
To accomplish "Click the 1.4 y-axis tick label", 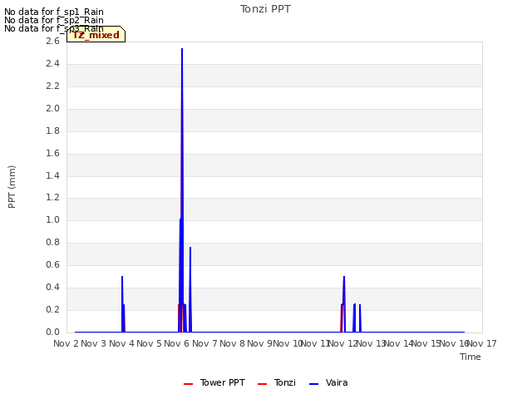I will click(52, 175).
